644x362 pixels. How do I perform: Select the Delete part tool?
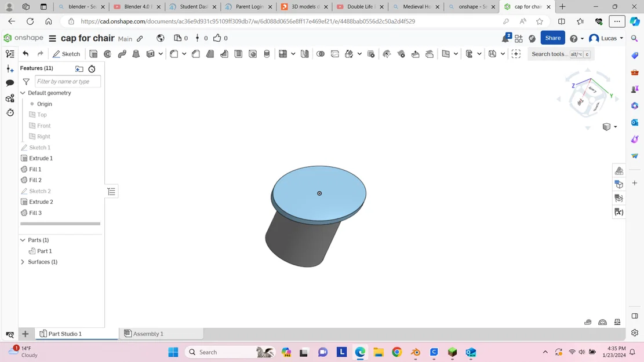point(371,54)
